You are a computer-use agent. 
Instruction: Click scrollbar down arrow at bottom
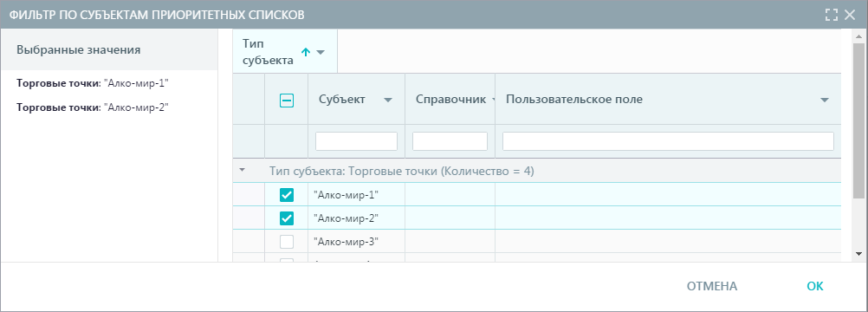coord(858,254)
